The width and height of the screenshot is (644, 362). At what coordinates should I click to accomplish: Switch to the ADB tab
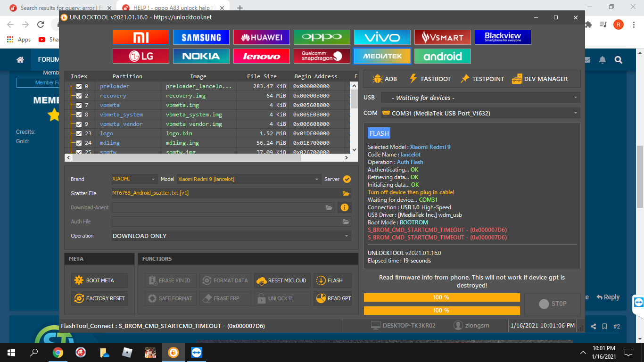pos(385,79)
